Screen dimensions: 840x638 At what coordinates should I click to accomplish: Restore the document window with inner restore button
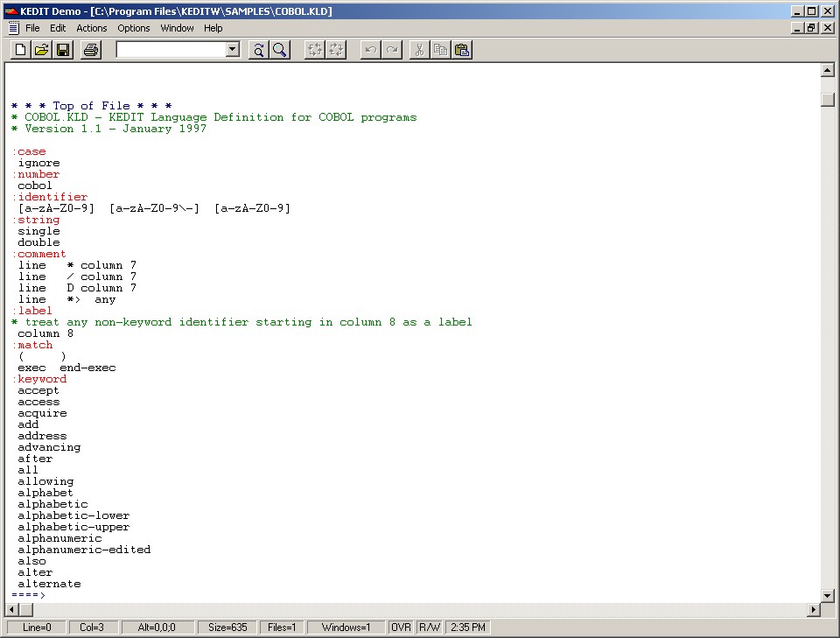point(812,28)
